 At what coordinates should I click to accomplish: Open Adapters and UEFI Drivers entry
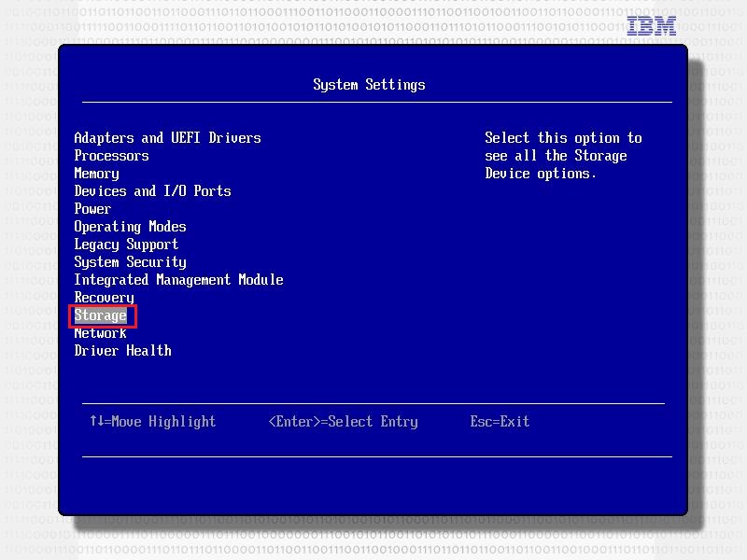(x=167, y=138)
